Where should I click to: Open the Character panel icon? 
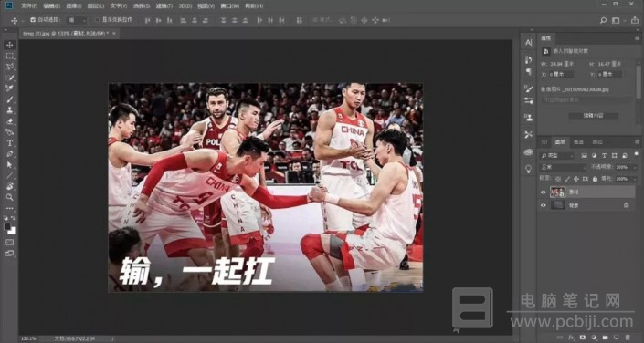click(528, 42)
